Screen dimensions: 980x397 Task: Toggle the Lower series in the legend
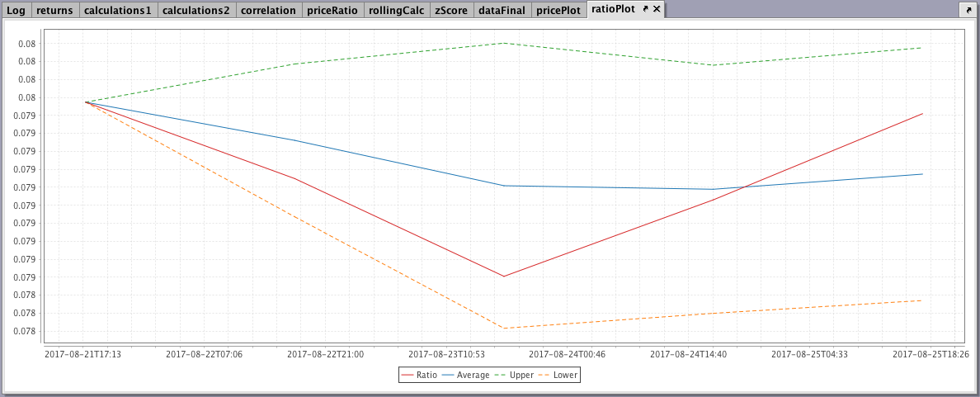558,375
